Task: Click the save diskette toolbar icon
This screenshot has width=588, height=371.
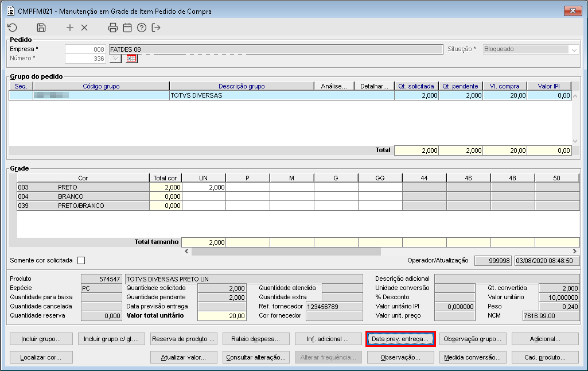Action: click(x=41, y=28)
